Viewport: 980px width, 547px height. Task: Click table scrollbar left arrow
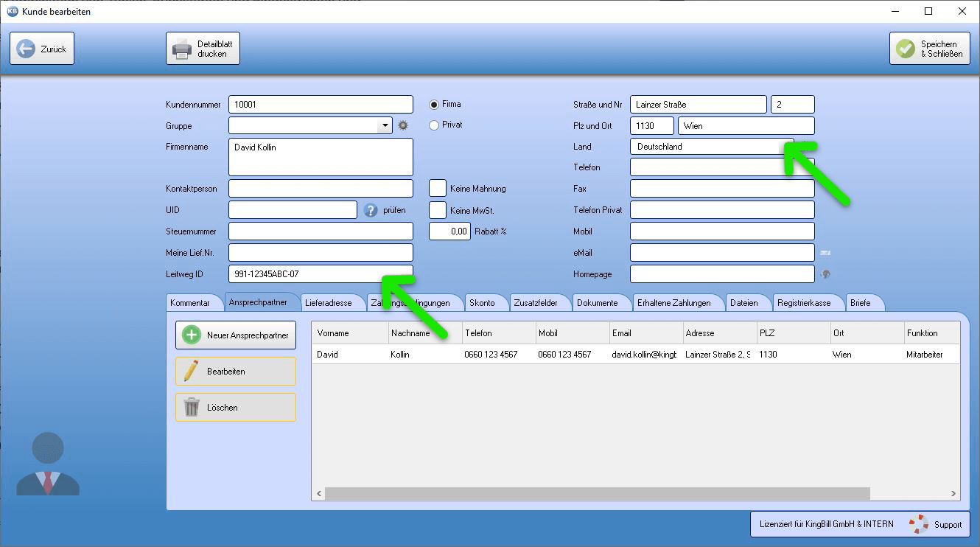[319, 494]
